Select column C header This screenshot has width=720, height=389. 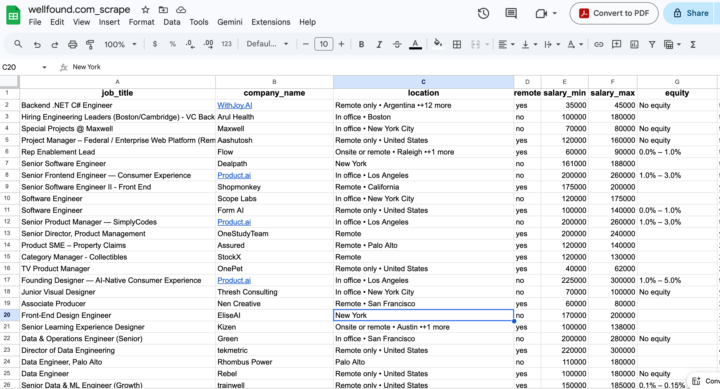click(423, 82)
